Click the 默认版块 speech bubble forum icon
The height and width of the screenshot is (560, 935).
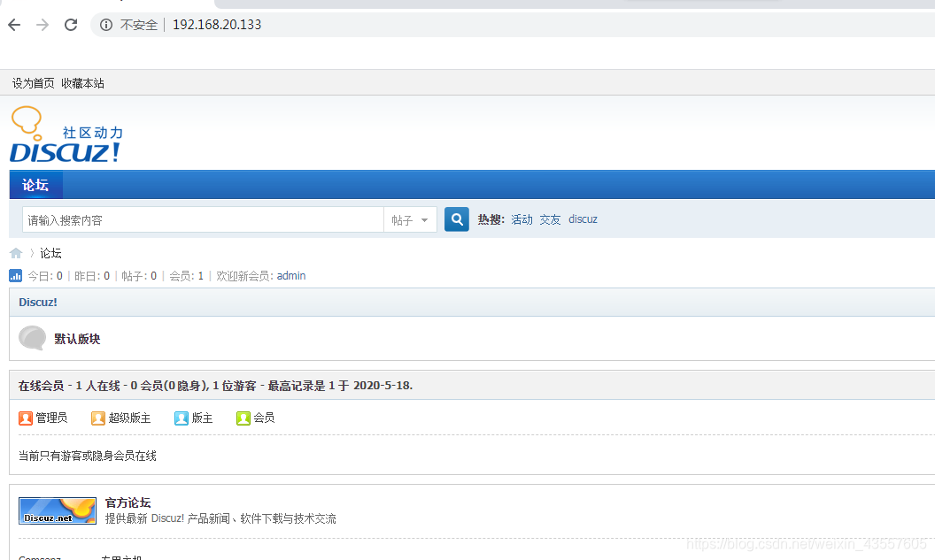32,338
